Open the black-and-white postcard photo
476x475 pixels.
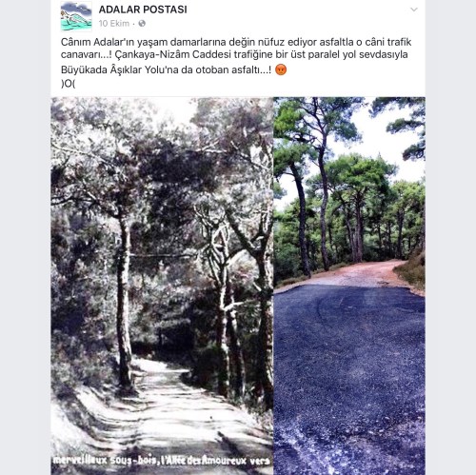[162, 286]
